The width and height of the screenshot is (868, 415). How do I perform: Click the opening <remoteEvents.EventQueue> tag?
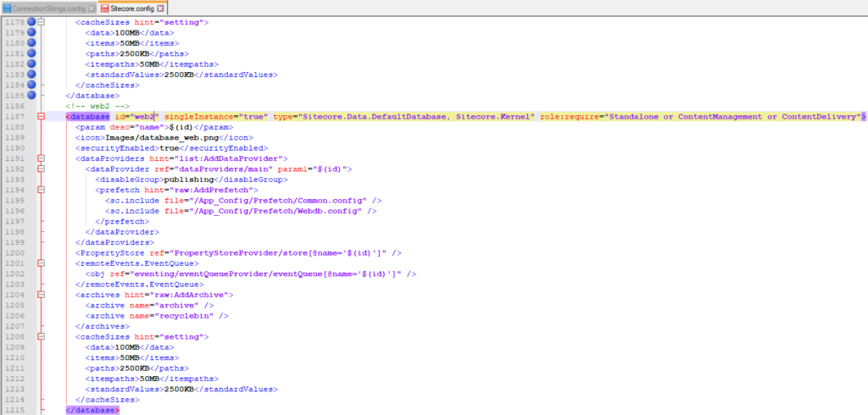click(x=136, y=263)
